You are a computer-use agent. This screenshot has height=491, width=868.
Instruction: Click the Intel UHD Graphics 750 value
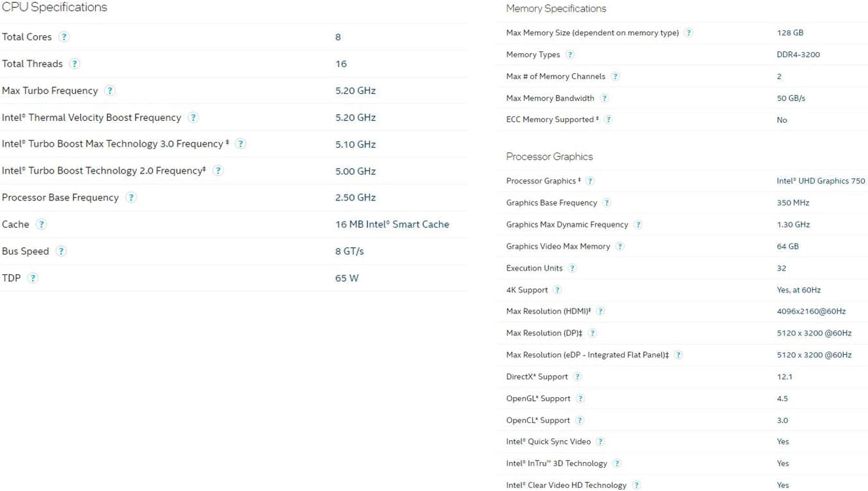click(x=820, y=181)
